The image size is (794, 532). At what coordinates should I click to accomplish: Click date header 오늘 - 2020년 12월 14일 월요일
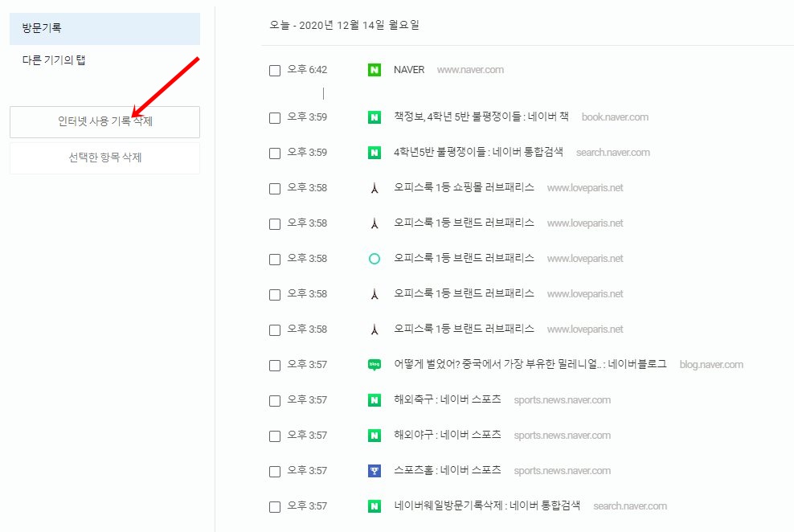[x=344, y=25]
